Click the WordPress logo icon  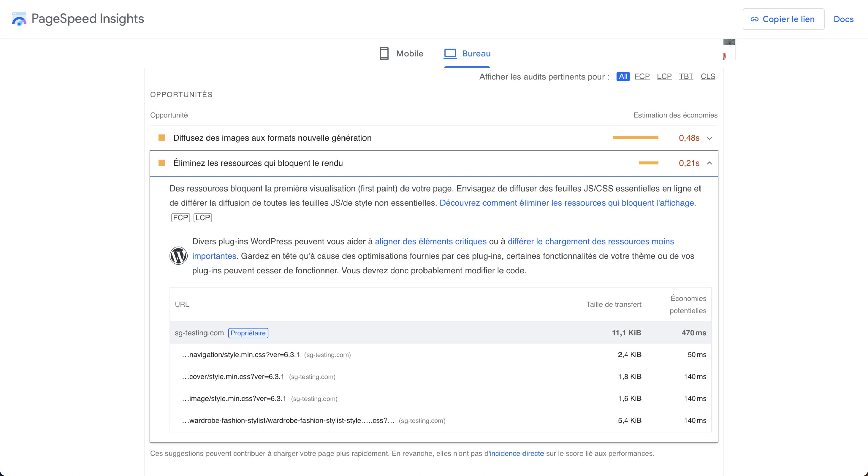pyautogui.click(x=178, y=256)
